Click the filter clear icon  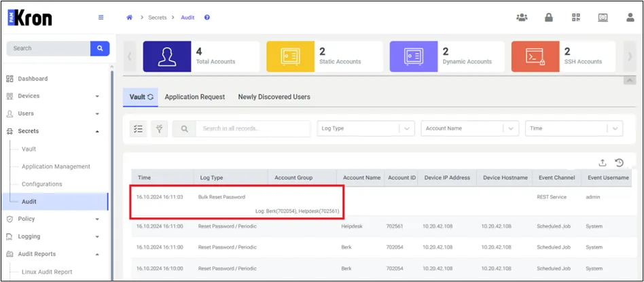coord(160,128)
